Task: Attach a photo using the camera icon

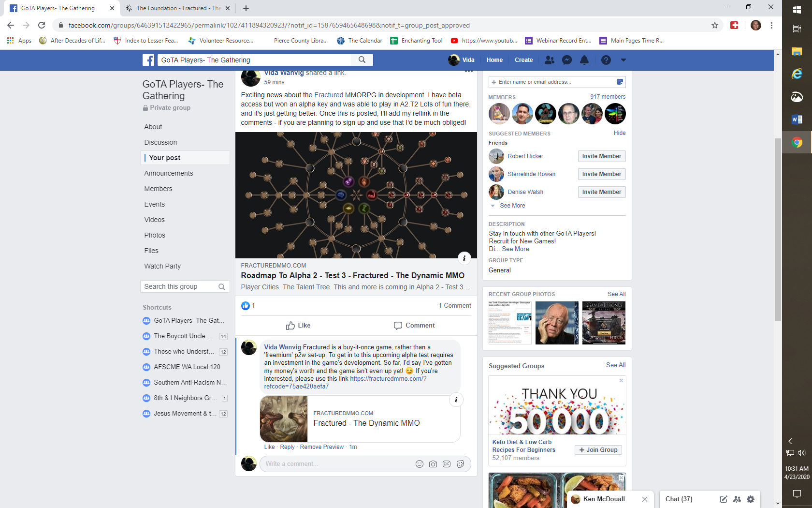Action: (433, 464)
